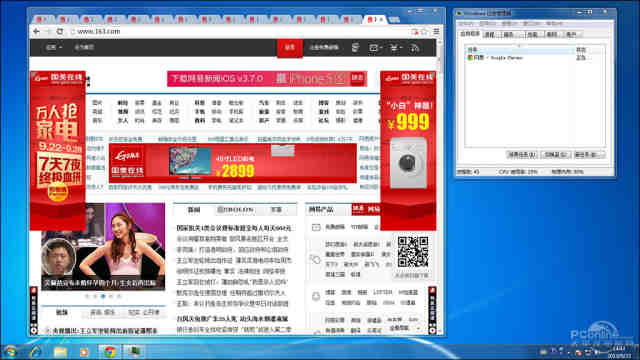This screenshot has width=640, height=360.
Task: Open the Chrome hamburger menu
Action: pos(436,31)
